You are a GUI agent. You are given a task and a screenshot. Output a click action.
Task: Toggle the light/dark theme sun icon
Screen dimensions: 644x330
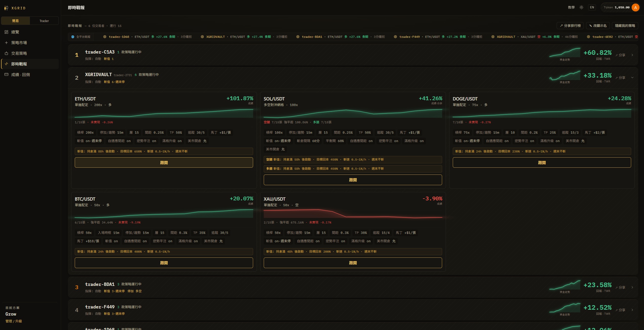click(581, 7)
